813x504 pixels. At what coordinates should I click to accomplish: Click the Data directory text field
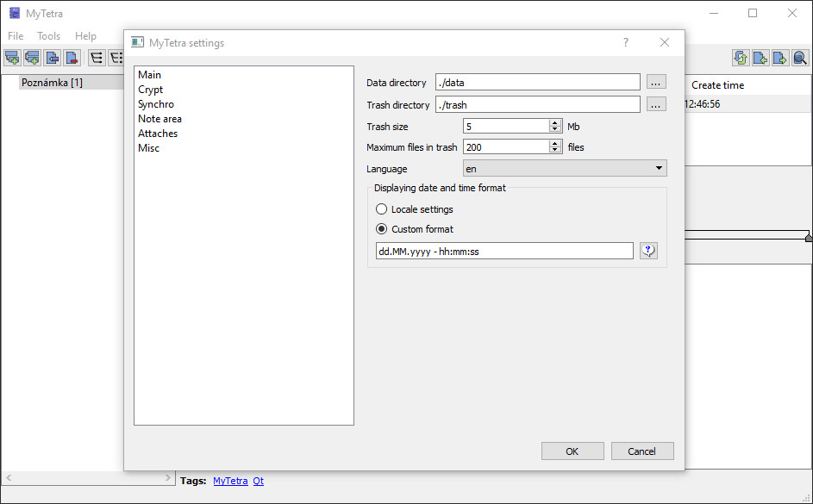click(538, 83)
